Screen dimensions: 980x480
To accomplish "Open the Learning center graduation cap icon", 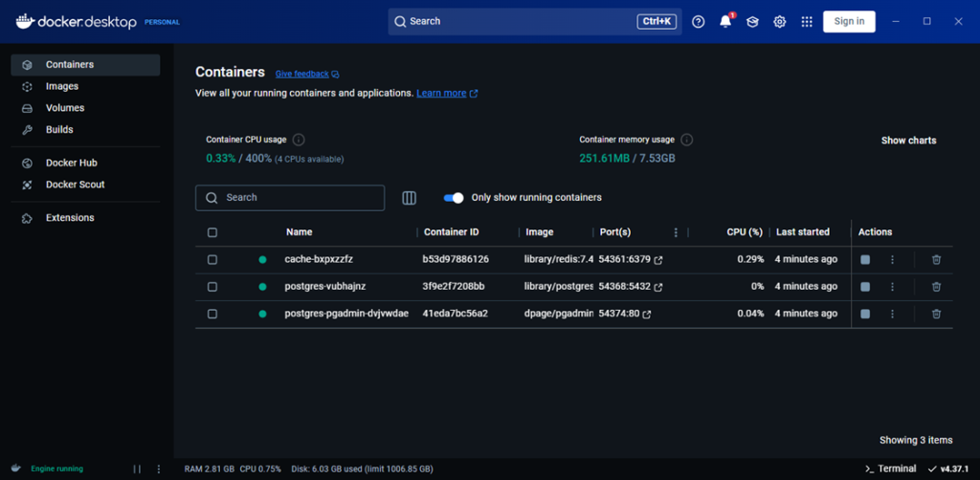I will (x=752, y=21).
